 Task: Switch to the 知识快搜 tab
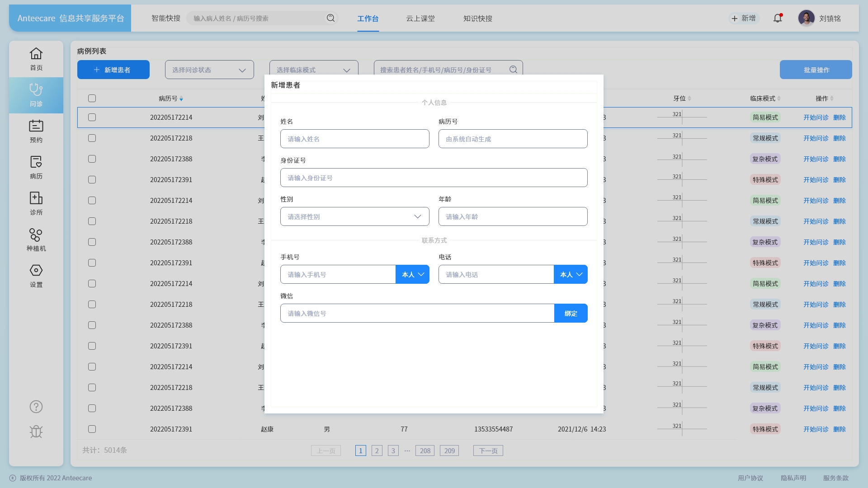[477, 19]
